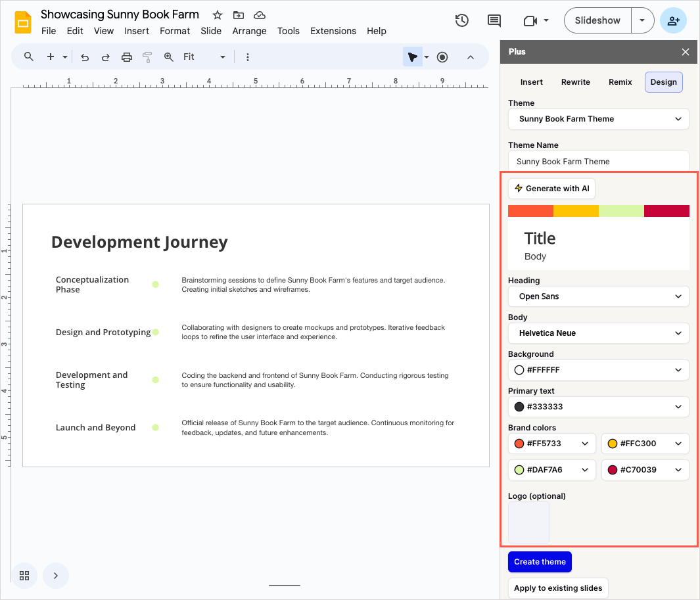This screenshot has width=700, height=600.
Task: Click the zoom magnifier icon
Action: [x=168, y=57]
